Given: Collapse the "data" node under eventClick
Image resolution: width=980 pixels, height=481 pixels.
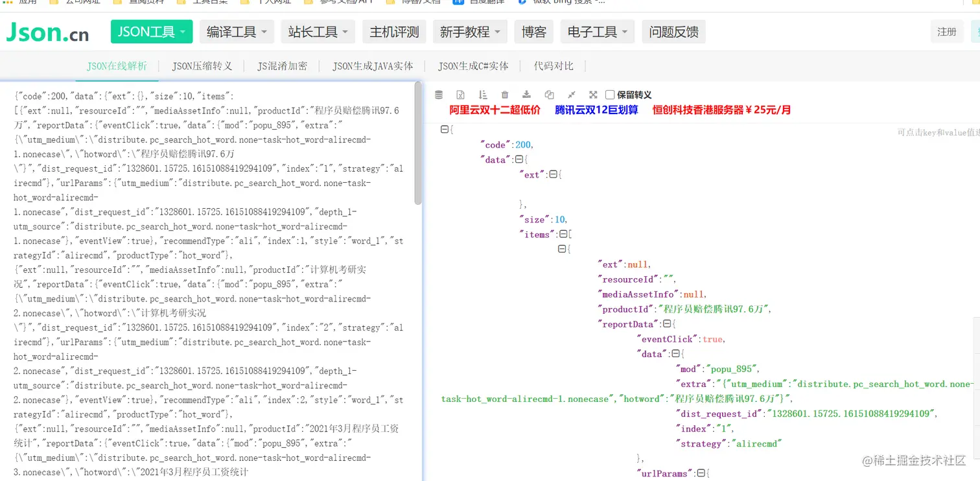Looking at the screenshot, I should pos(675,354).
